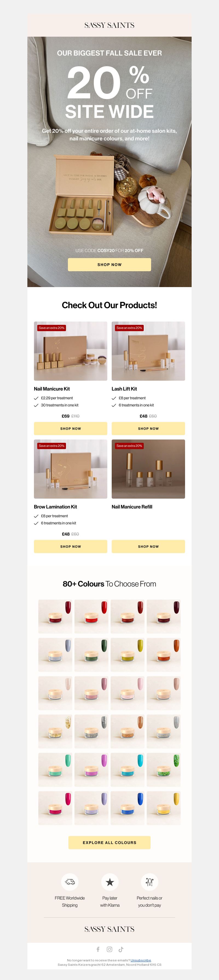This screenshot has height=980, width=219.
Task: Open the Lash Lift Kit product image
Action: (x=148, y=351)
